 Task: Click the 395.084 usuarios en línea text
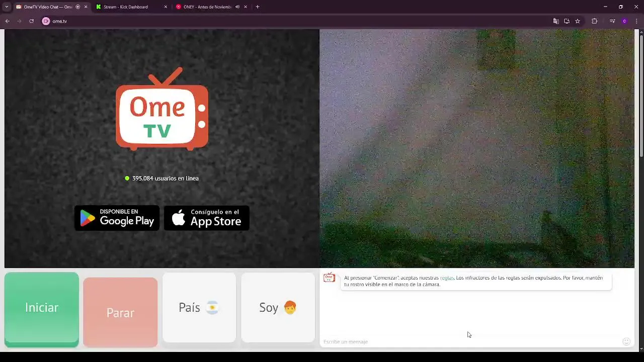166,178
